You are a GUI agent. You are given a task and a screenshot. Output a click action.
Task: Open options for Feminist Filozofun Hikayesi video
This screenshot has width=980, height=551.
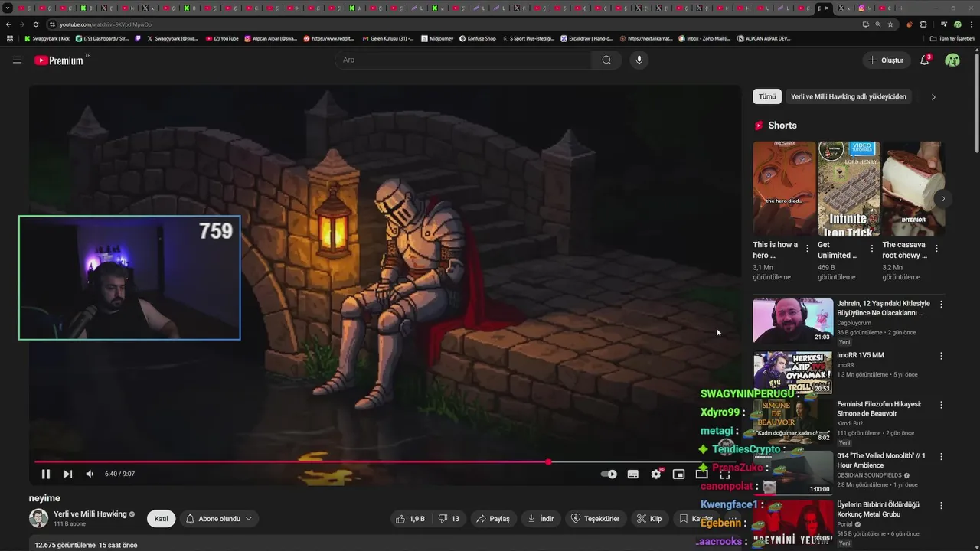click(941, 404)
